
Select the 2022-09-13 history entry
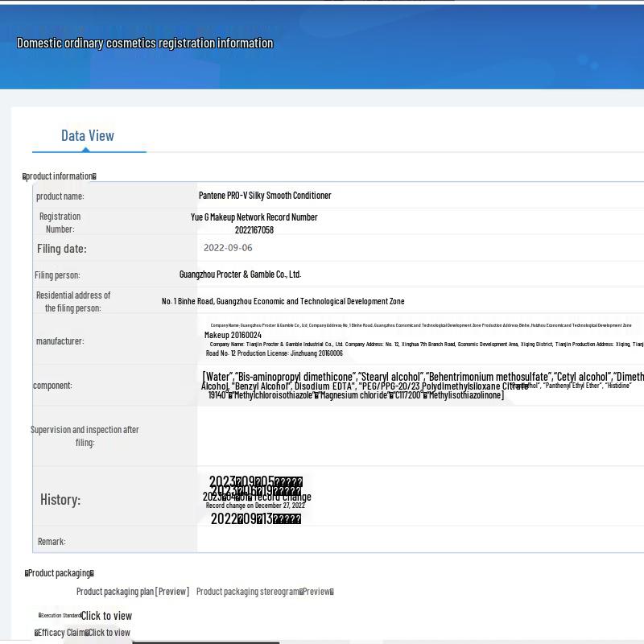point(255,519)
